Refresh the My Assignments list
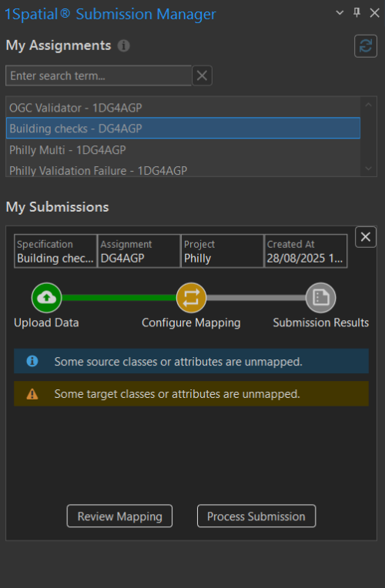385x588 pixels. click(366, 46)
